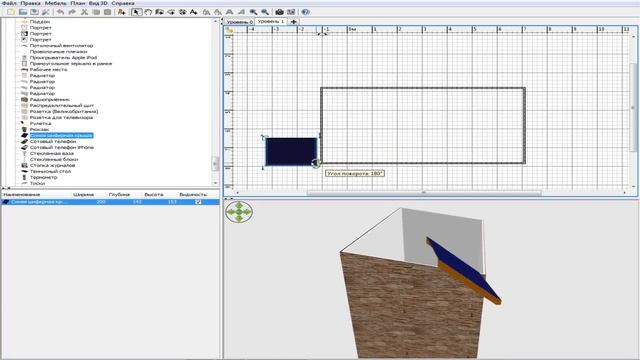Click the Undo arrow icon
The image size is (640, 360).
coord(60,12)
